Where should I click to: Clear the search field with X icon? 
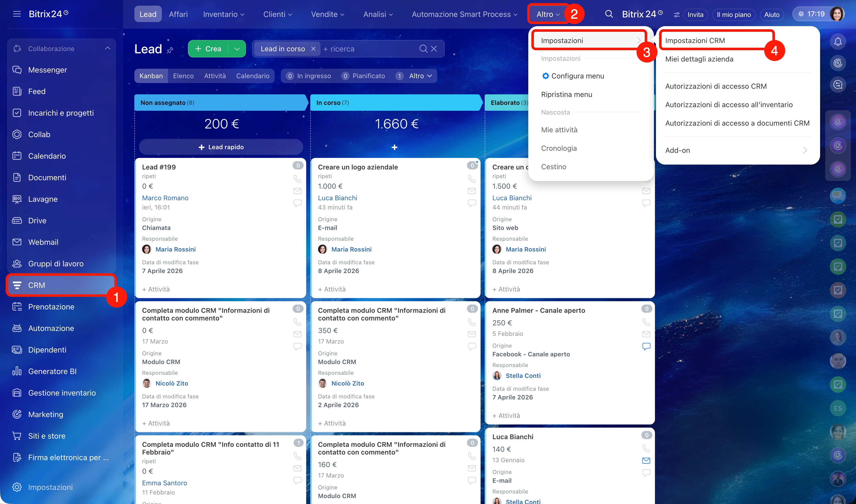(434, 49)
